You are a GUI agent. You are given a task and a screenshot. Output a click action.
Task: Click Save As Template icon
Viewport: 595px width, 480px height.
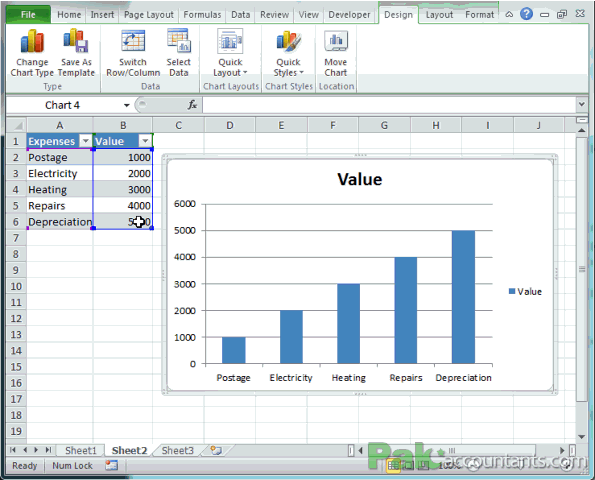pos(76,53)
